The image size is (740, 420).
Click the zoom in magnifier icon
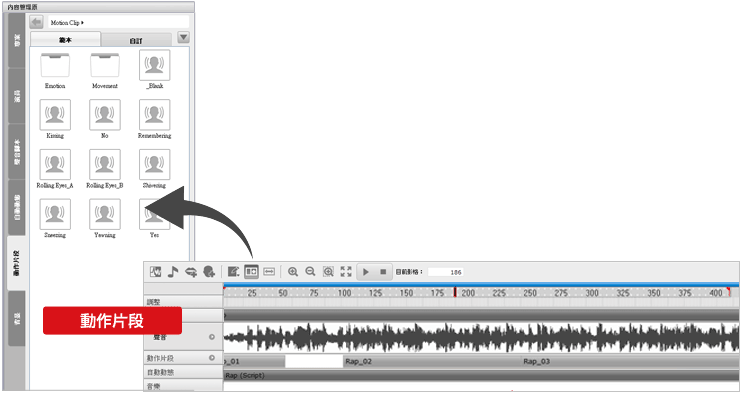pyautogui.click(x=293, y=271)
